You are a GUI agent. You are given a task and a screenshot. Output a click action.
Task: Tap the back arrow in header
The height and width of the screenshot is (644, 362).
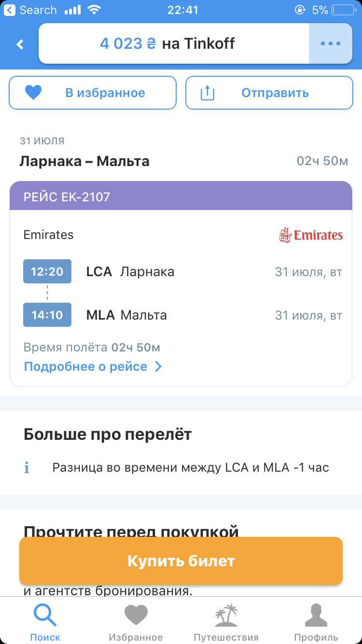point(20,44)
